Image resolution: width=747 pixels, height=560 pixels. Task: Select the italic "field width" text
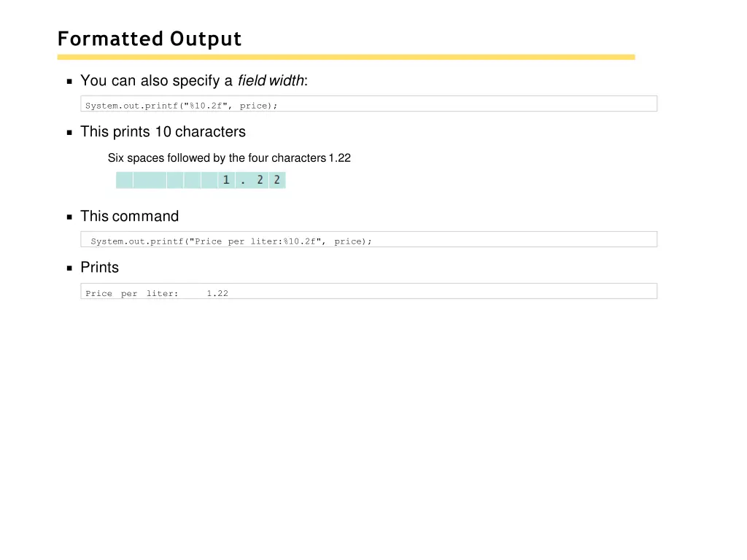[x=271, y=80]
